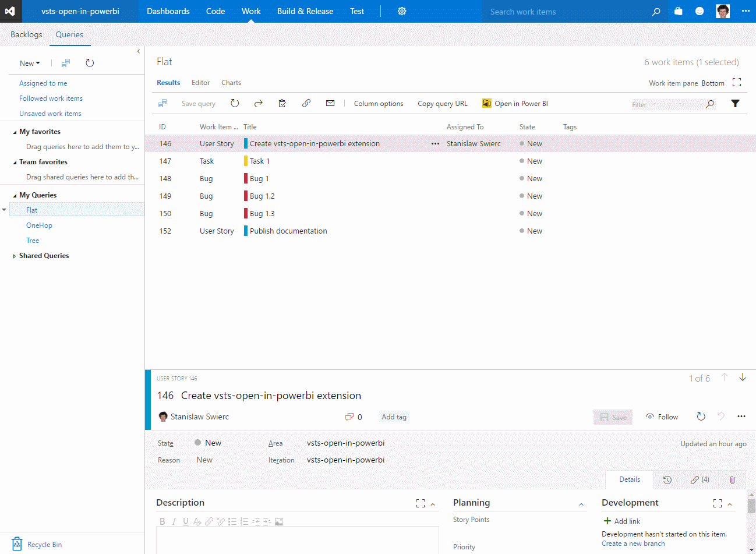Follow this work item
The image size is (756, 554).
point(662,417)
